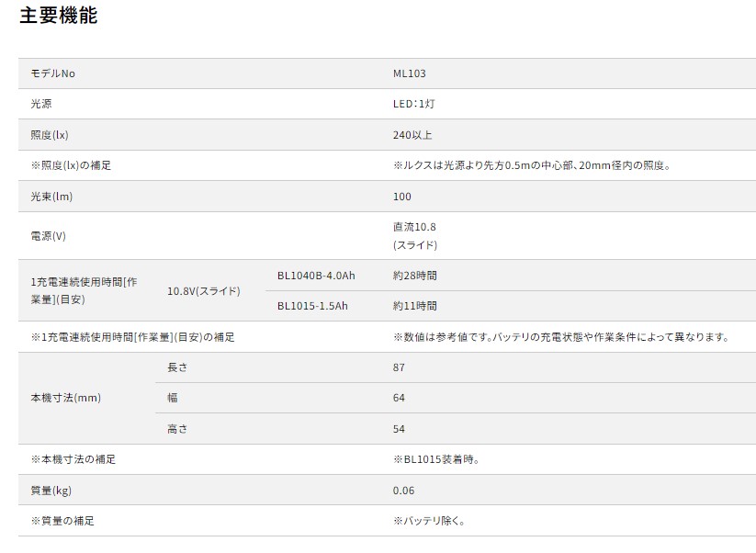Click the 240以上 illuminance value
The image size is (756, 553).
[x=411, y=135]
